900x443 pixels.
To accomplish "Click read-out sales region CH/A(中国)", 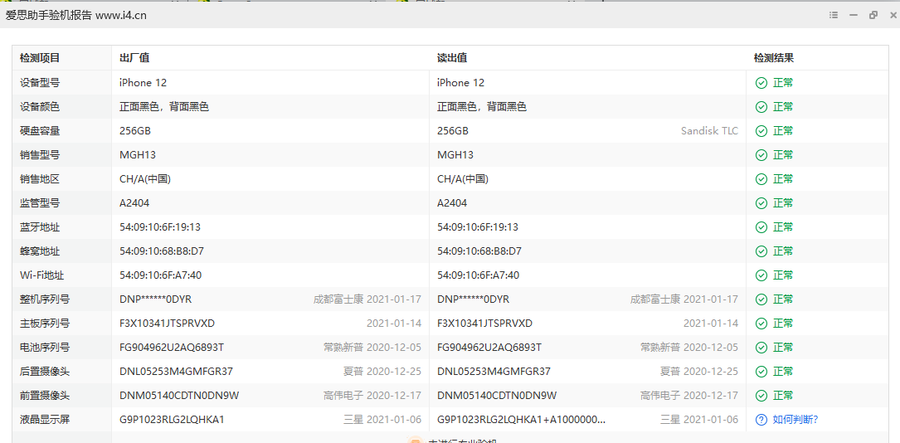I will point(463,179).
